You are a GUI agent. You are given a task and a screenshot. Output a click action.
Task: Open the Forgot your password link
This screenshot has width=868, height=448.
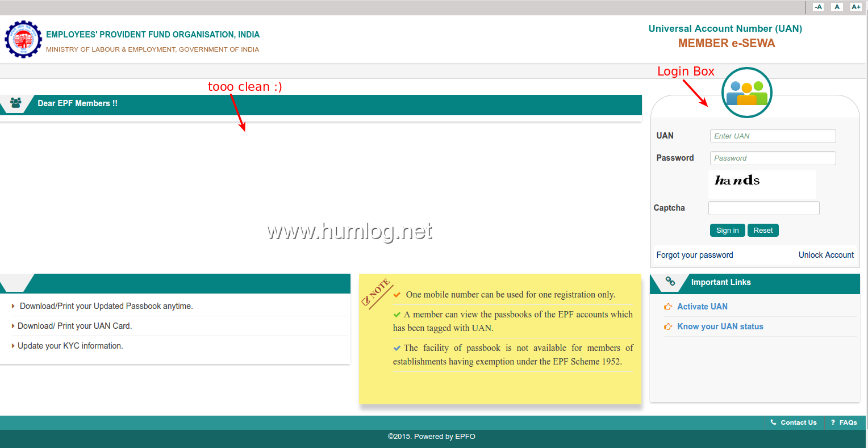tap(694, 255)
